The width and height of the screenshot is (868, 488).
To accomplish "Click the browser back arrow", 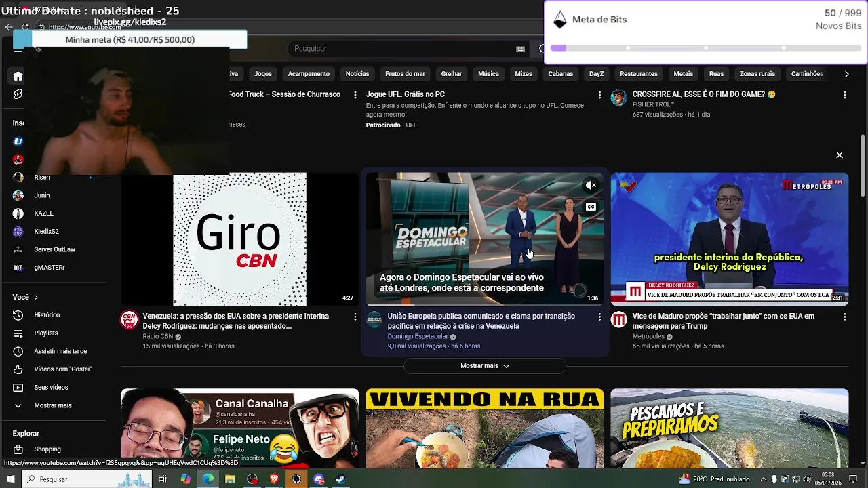I will [x=8, y=27].
